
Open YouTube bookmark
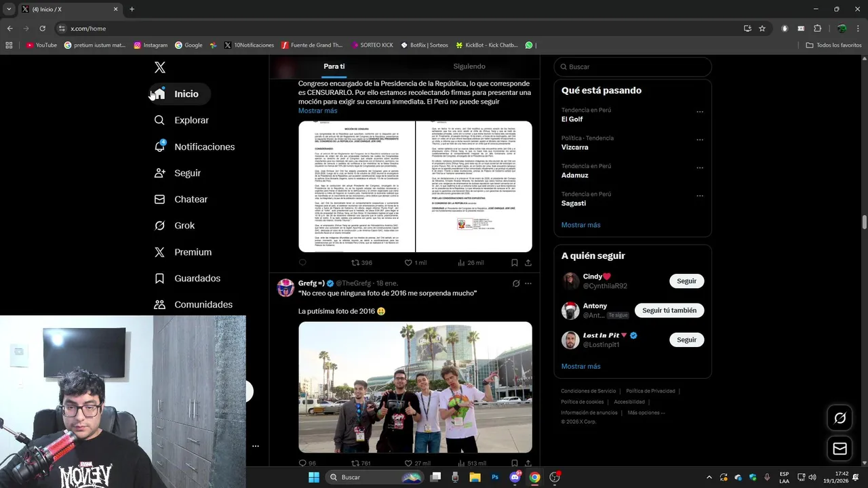click(x=41, y=45)
